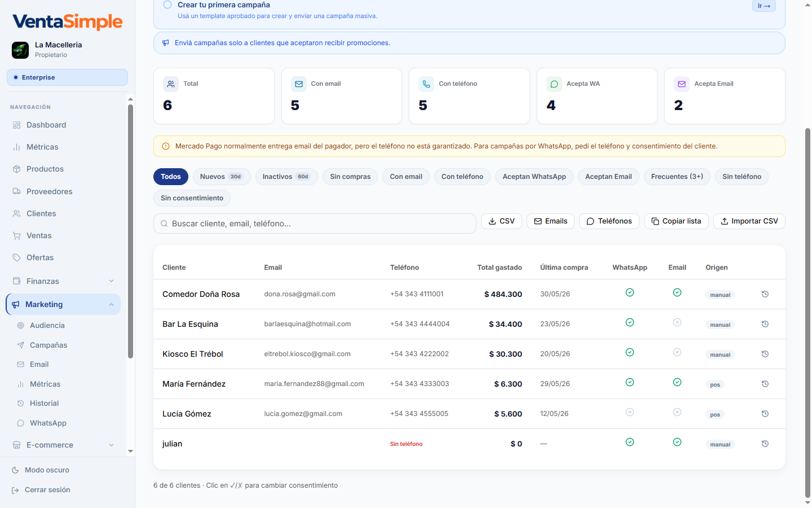Click the Email envelope icon in the sidebar
The image size is (812, 508).
point(21,365)
